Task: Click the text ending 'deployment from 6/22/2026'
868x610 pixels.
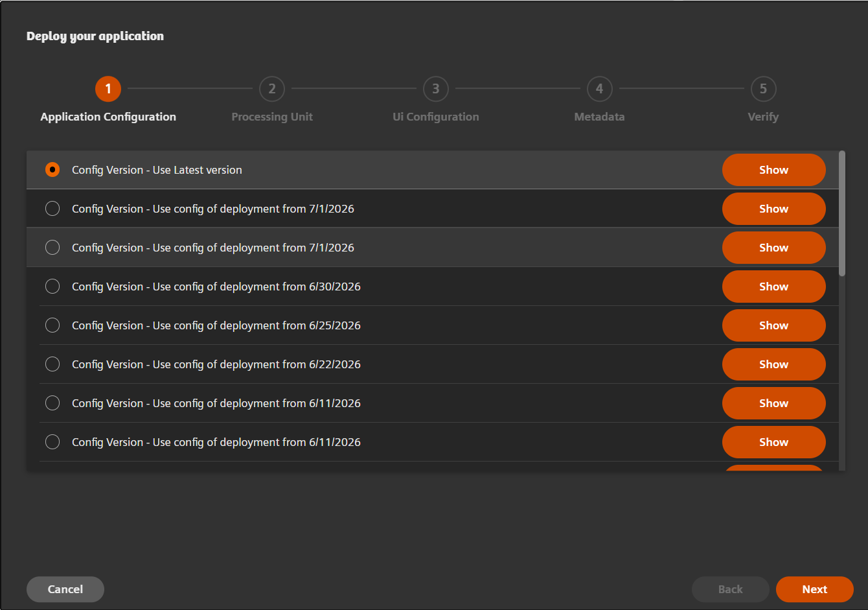Action: pyautogui.click(x=216, y=364)
